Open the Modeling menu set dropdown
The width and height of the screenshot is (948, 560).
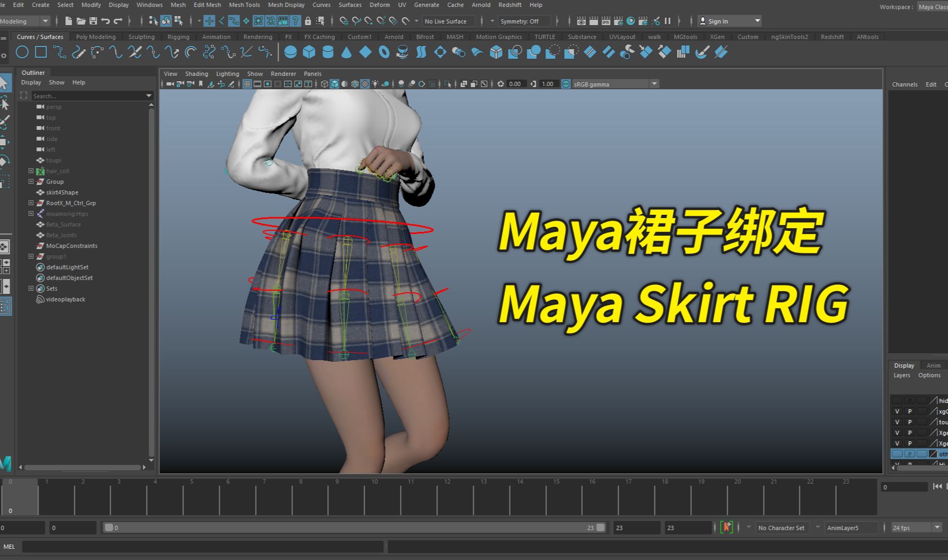pyautogui.click(x=45, y=21)
